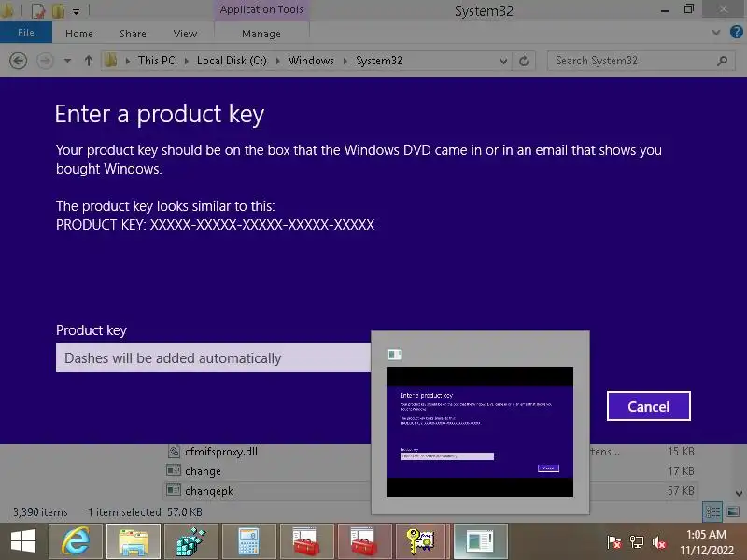
Task: Open the Calculator taskbar icon
Action: (x=248, y=541)
